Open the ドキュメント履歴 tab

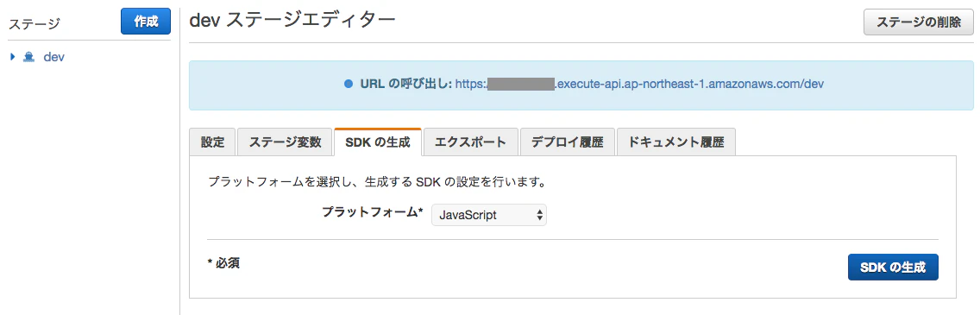675,142
